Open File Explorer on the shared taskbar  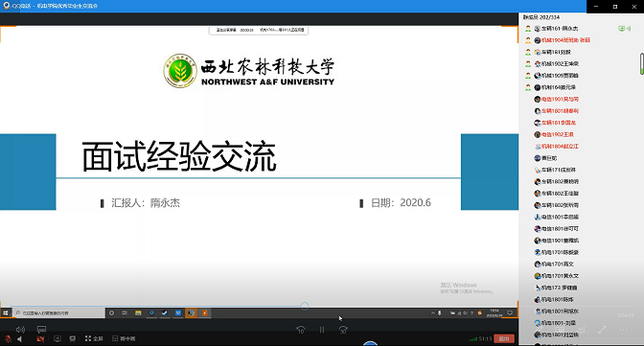pyautogui.click(x=138, y=313)
